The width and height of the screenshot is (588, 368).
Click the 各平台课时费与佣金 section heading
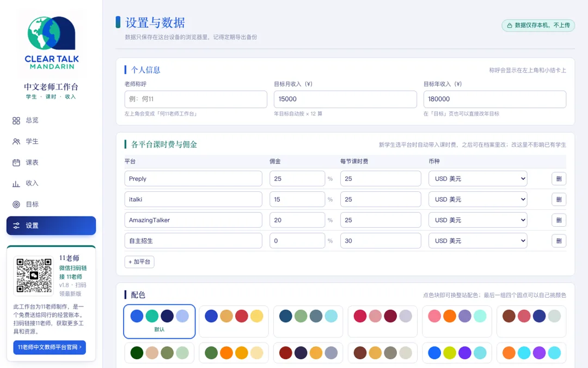[164, 144]
